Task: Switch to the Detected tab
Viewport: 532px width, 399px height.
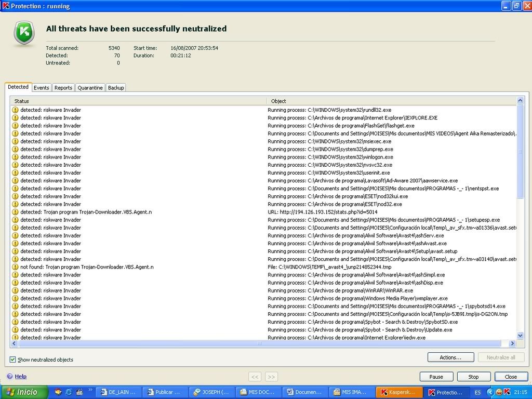Action: pos(18,87)
